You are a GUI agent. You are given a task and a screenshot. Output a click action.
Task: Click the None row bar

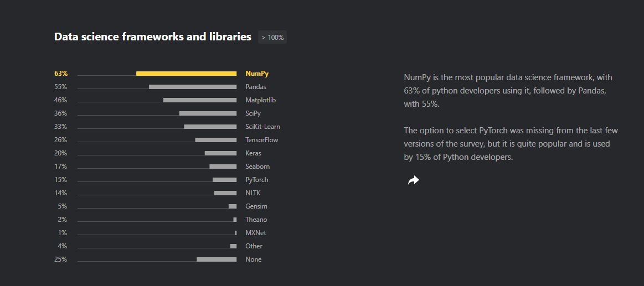point(217,259)
